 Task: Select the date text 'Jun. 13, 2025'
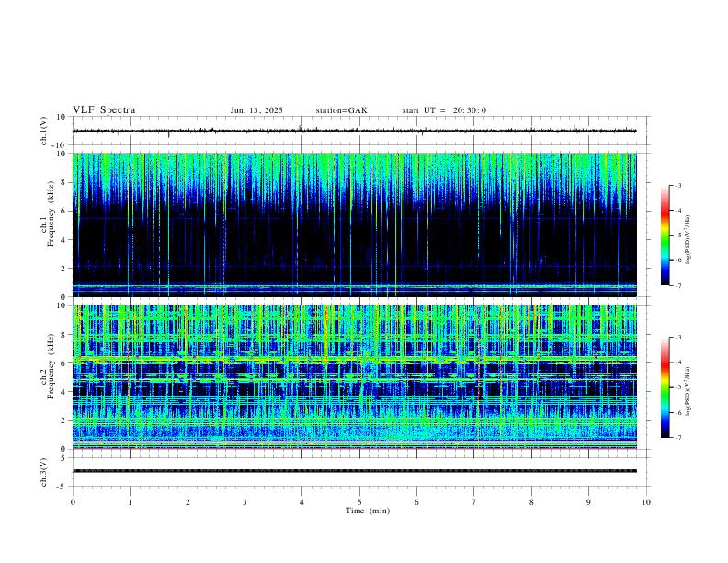[x=256, y=110]
